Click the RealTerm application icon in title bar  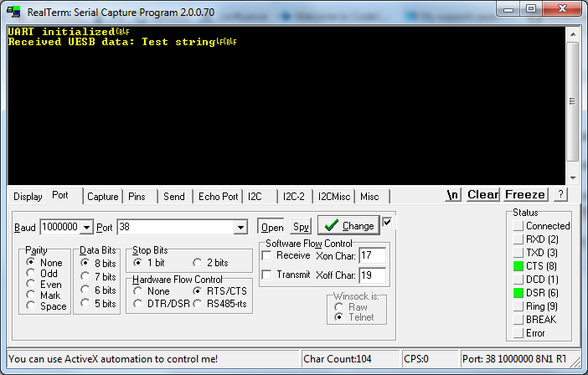click(14, 12)
